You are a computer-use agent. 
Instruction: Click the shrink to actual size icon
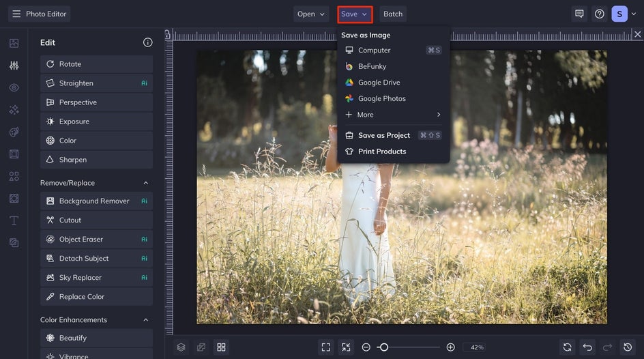(x=347, y=347)
